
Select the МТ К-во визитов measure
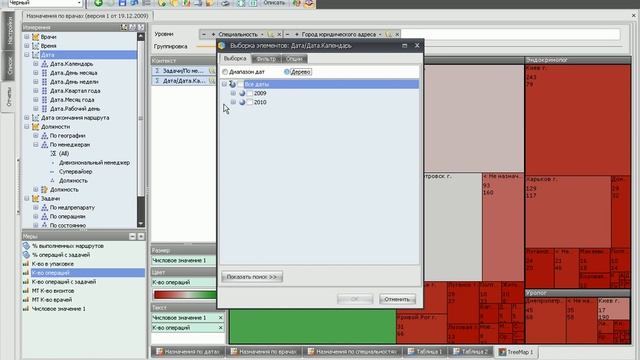coord(53,291)
